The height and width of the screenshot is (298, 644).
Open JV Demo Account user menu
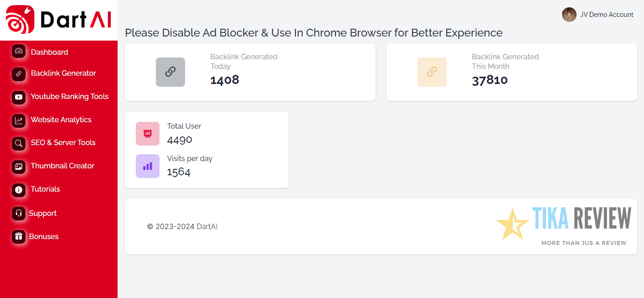pyautogui.click(x=607, y=15)
